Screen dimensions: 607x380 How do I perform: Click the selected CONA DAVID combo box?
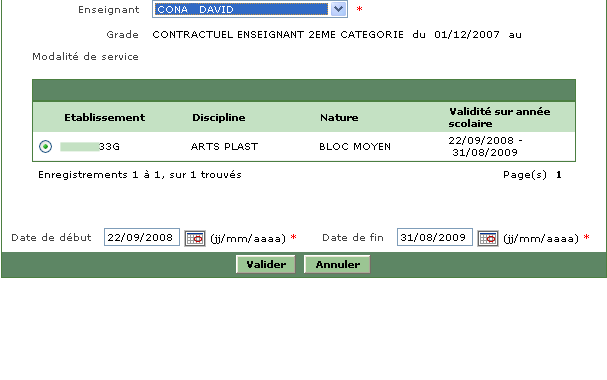tap(250, 9)
